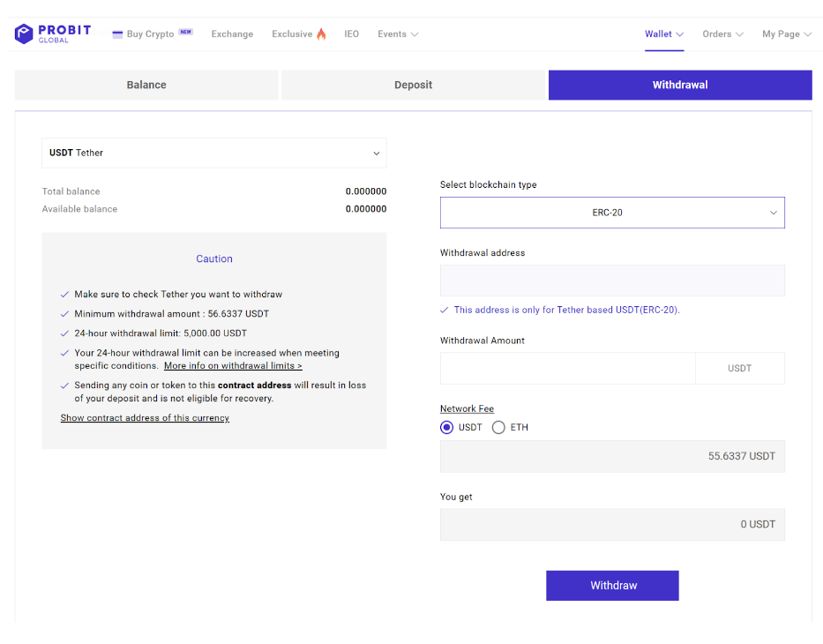Open the Orders dropdown menu
823x644 pixels.
[722, 34]
